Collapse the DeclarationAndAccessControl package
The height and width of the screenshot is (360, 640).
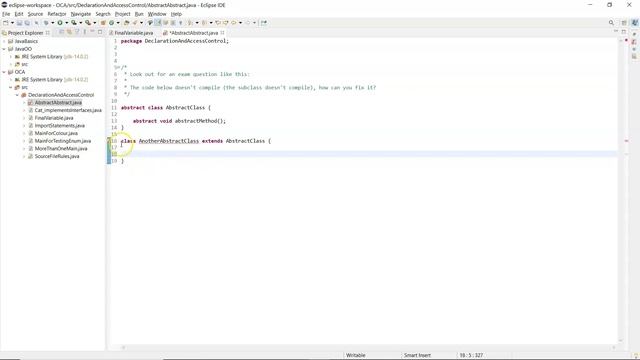(x=17, y=95)
